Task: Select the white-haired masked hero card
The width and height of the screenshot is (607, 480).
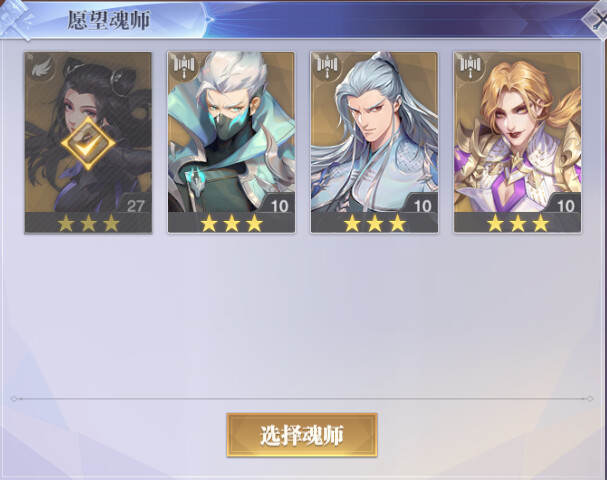Action: tap(231, 142)
